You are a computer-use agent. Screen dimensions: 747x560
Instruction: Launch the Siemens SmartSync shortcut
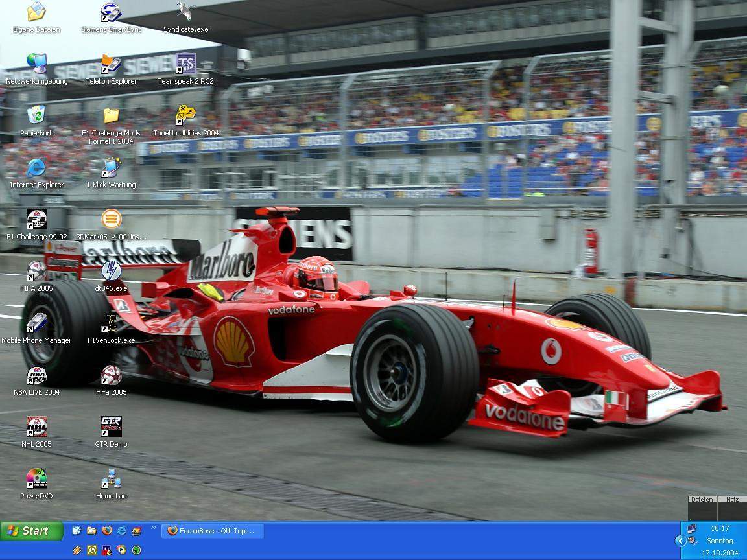pos(111,17)
